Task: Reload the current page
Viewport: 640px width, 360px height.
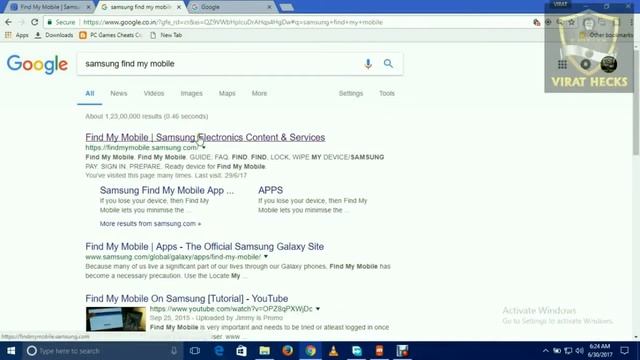Action: 35,22
